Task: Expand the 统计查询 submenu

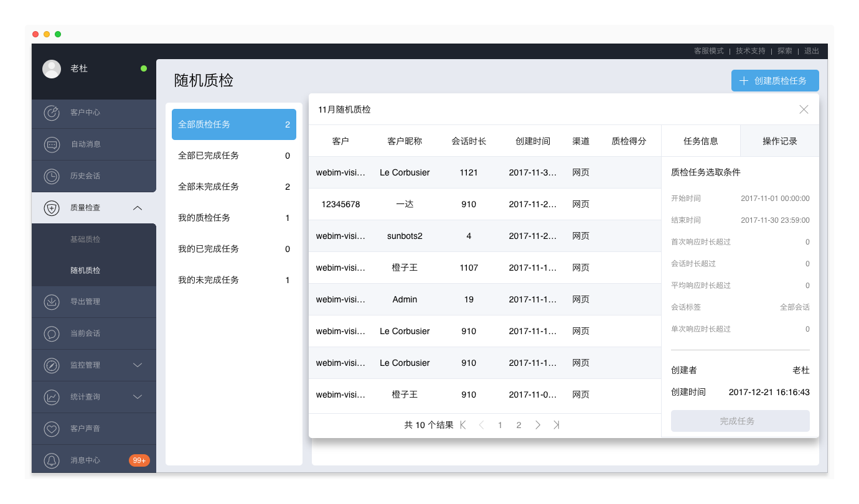Action: click(x=138, y=397)
